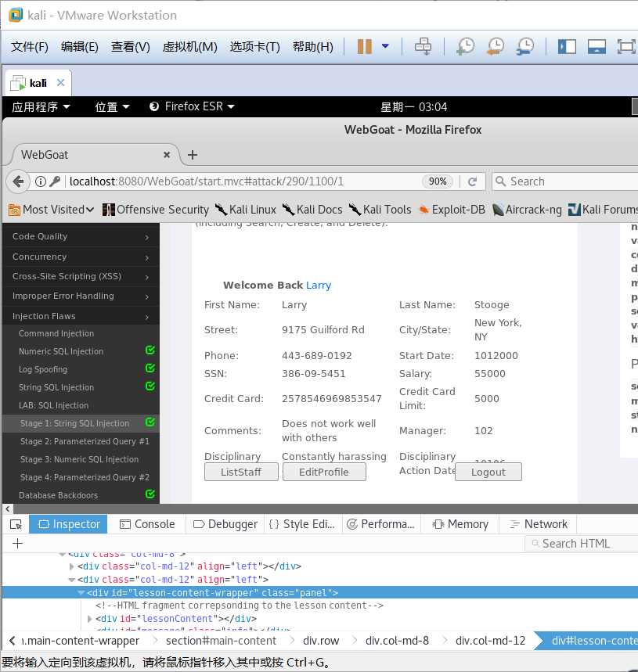The width and height of the screenshot is (638, 672).
Task: Show site information for localhost
Action: [x=40, y=181]
